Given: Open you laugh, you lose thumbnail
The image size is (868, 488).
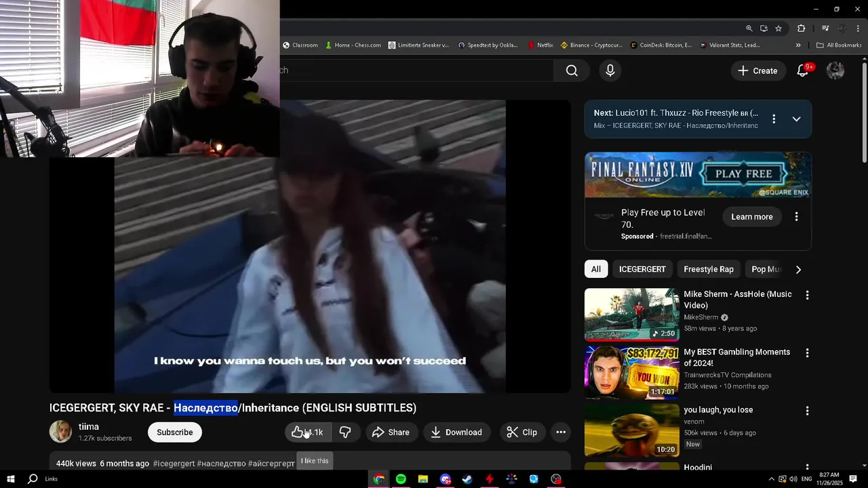Looking at the screenshot, I should point(632,430).
